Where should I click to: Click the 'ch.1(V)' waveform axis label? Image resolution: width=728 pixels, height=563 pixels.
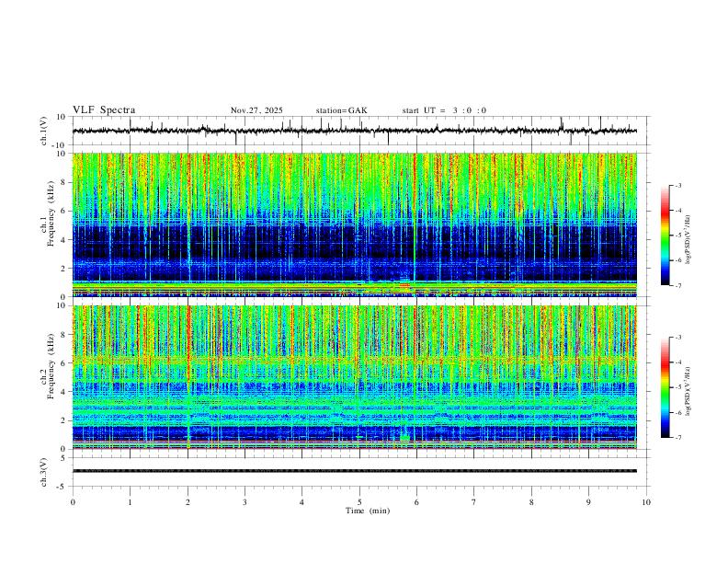click(x=44, y=131)
